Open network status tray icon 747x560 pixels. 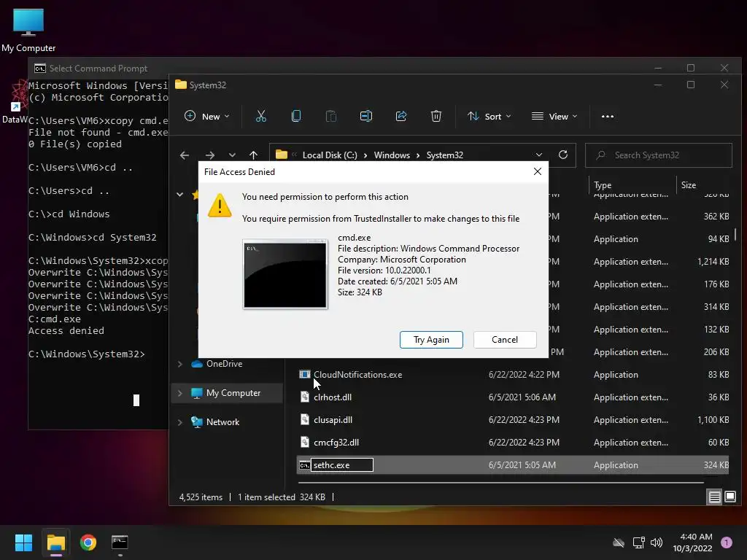coord(638,542)
